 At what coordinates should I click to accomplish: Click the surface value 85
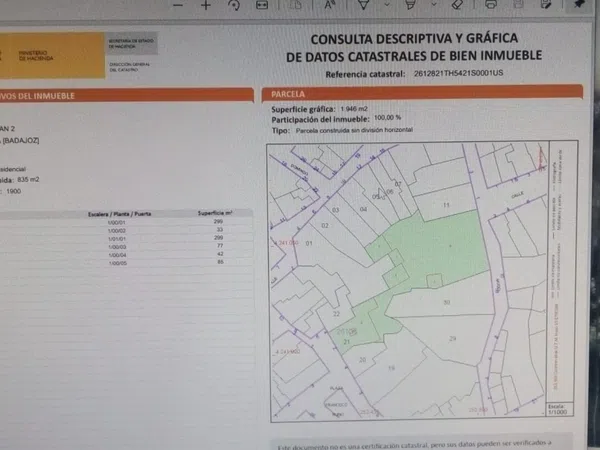point(220,262)
